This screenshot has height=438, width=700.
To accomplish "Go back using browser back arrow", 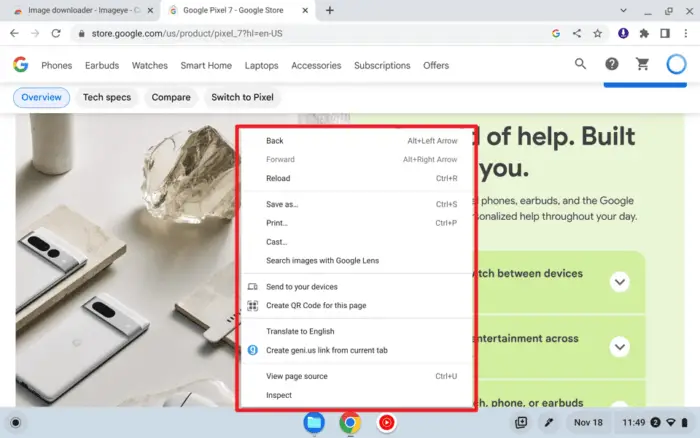I will tap(14, 33).
